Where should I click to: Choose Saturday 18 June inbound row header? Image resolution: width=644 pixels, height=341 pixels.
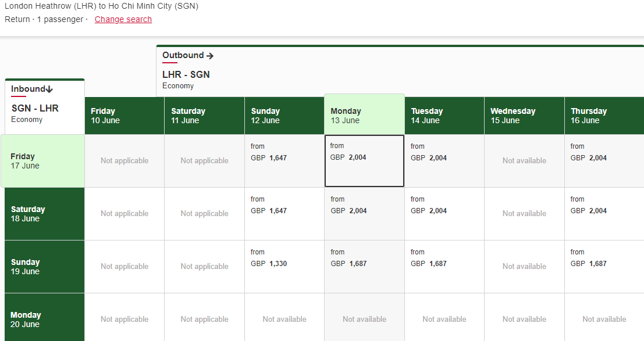pyautogui.click(x=44, y=214)
